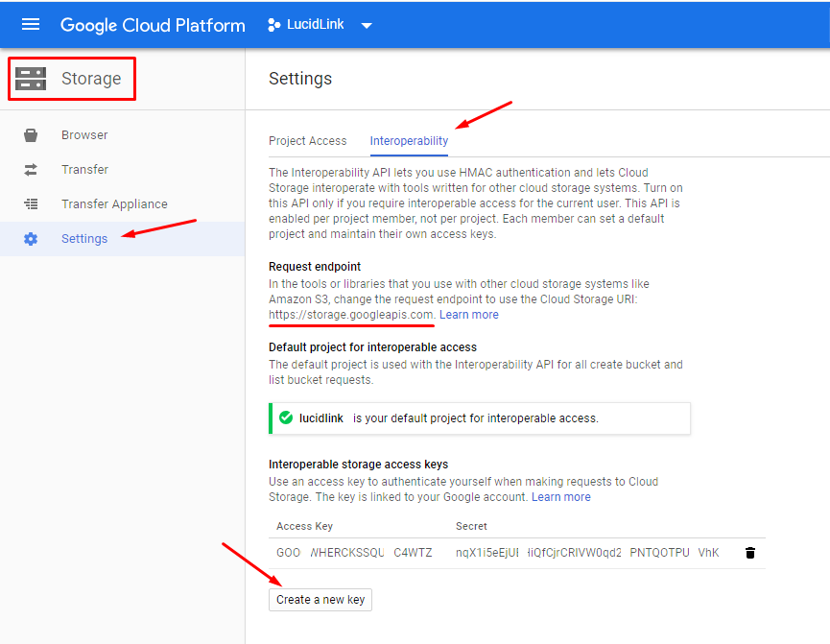Select the GOO access key value
830x644 pixels.
point(354,553)
